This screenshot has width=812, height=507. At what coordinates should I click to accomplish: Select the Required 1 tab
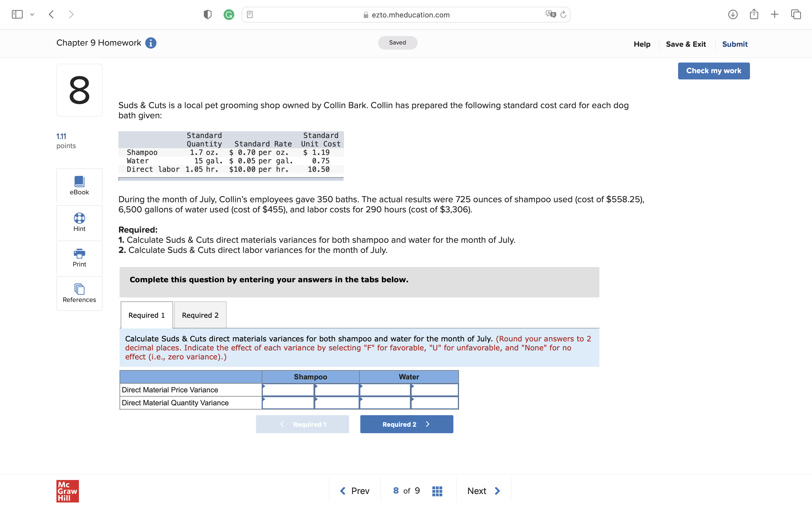click(x=146, y=315)
